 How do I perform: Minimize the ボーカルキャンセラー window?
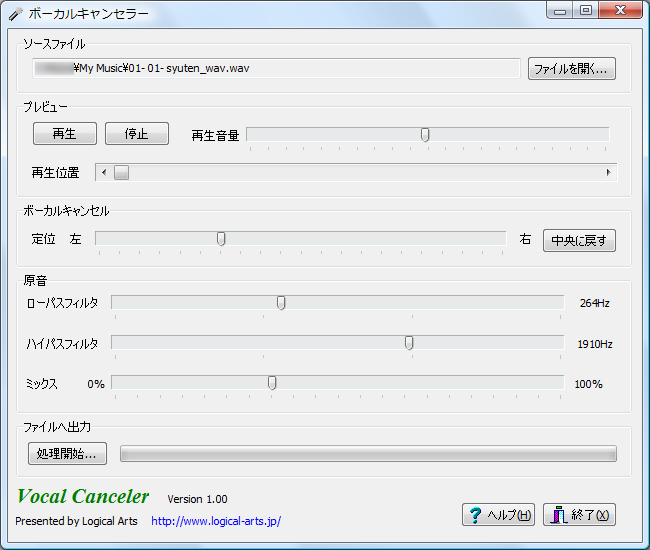[x=560, y=10]
